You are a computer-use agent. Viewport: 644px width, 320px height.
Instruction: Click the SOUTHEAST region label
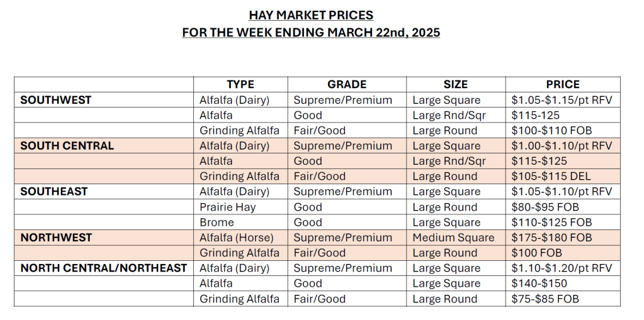coord(54,192)
